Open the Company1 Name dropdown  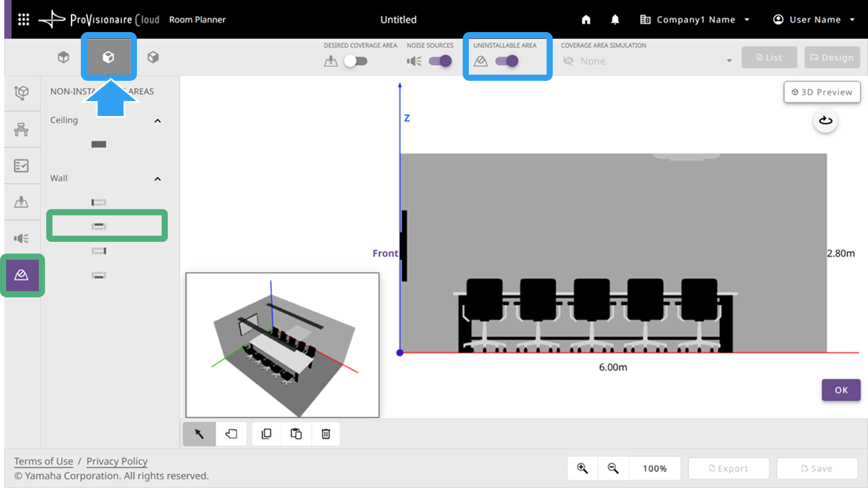[x=695, y=20]
